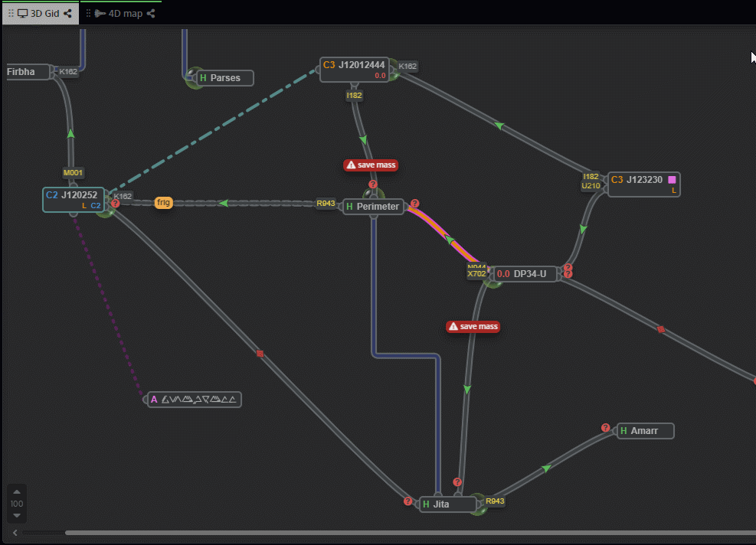Viewport: 756px width, 545px height.
Task: Click the X702 label beside DP34-U
Action: pos(477,274)
